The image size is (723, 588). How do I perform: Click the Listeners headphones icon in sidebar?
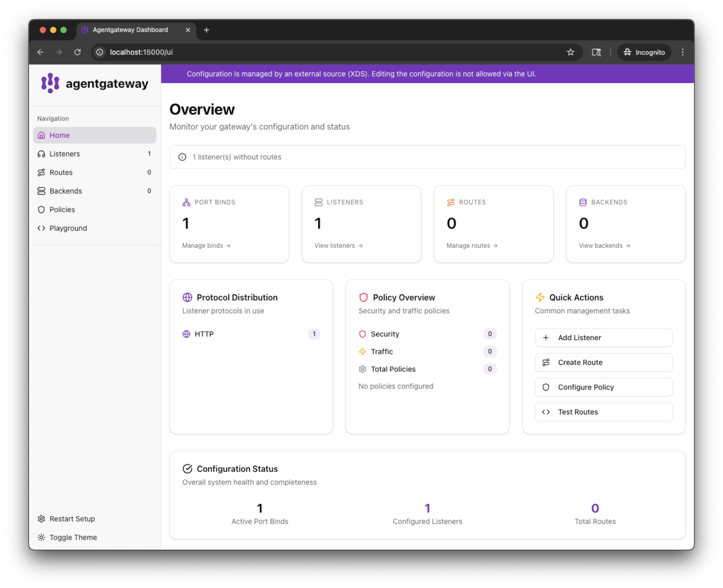(41, 154)
